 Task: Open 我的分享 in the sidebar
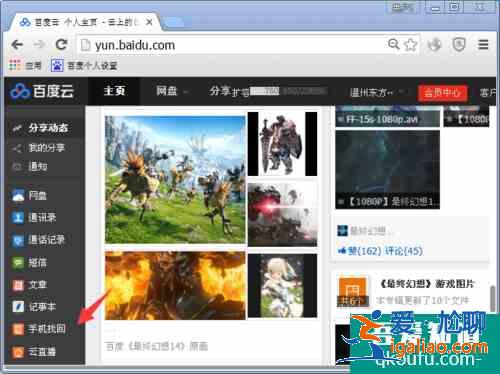44,148
